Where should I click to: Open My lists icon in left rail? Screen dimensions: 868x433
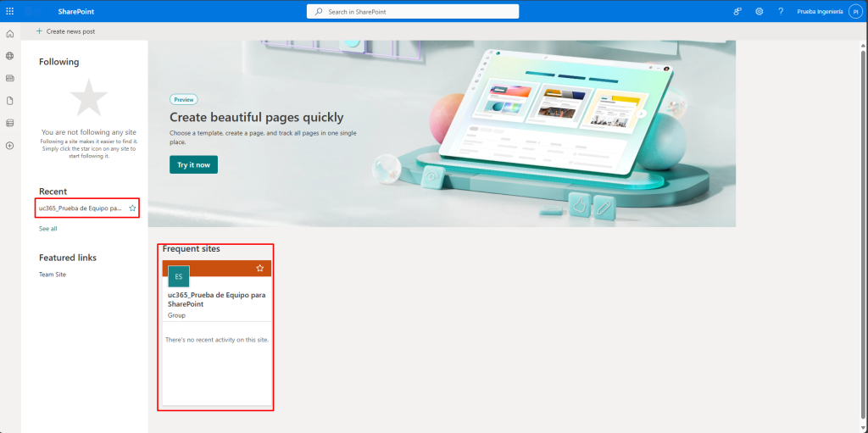(x=10, y=123)
